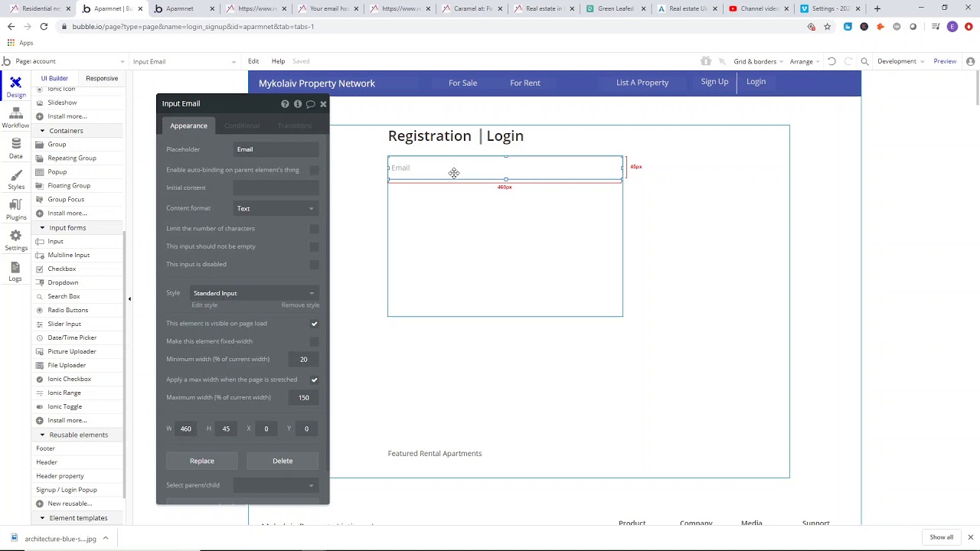Switch to the Responsive tab
980x551 pixels.
click(102, 78)
